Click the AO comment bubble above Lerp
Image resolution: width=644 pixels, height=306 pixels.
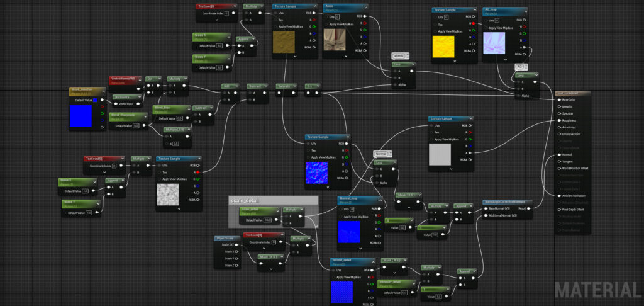(x=519, y=66)
